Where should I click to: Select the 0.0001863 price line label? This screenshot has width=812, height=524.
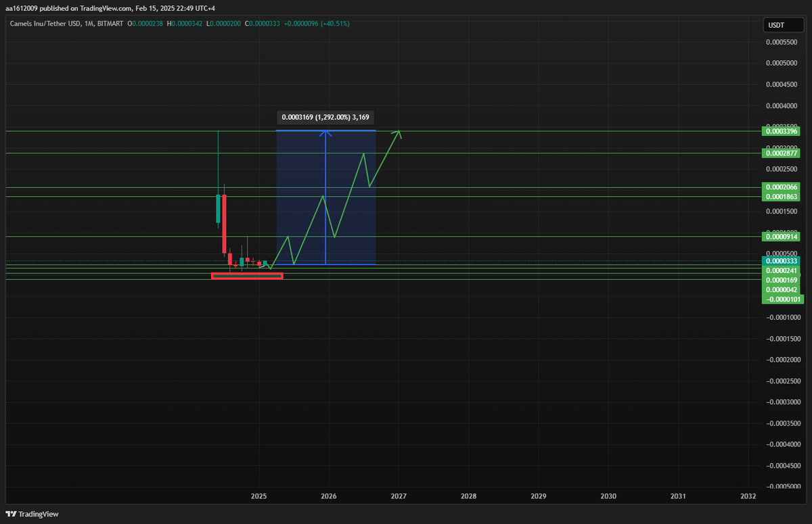pos(782,197)
